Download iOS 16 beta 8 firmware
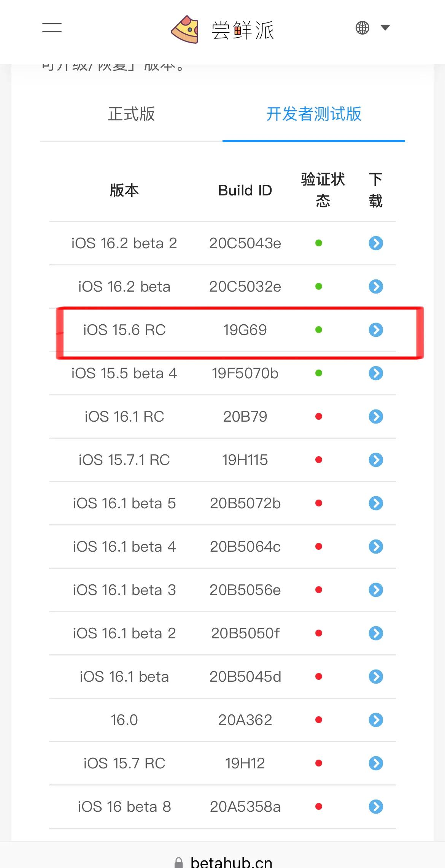445x868 pixels. point(376,806)
